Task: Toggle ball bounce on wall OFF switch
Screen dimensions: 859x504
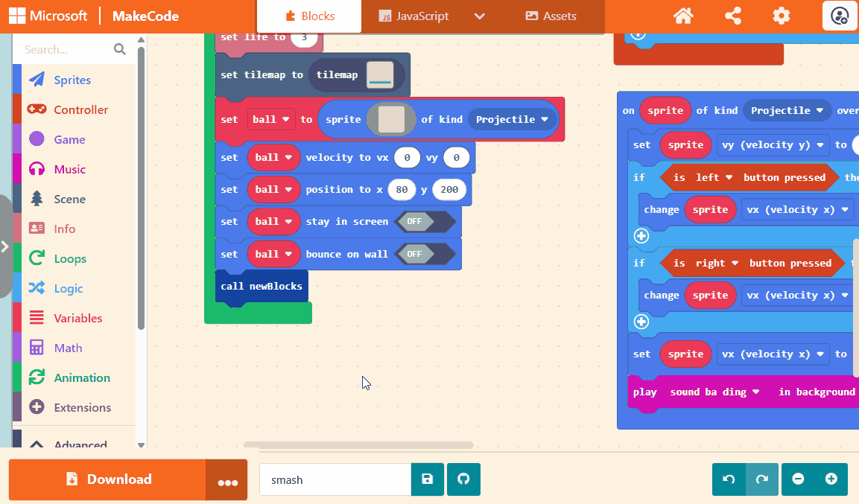Action: coord(425,255)
